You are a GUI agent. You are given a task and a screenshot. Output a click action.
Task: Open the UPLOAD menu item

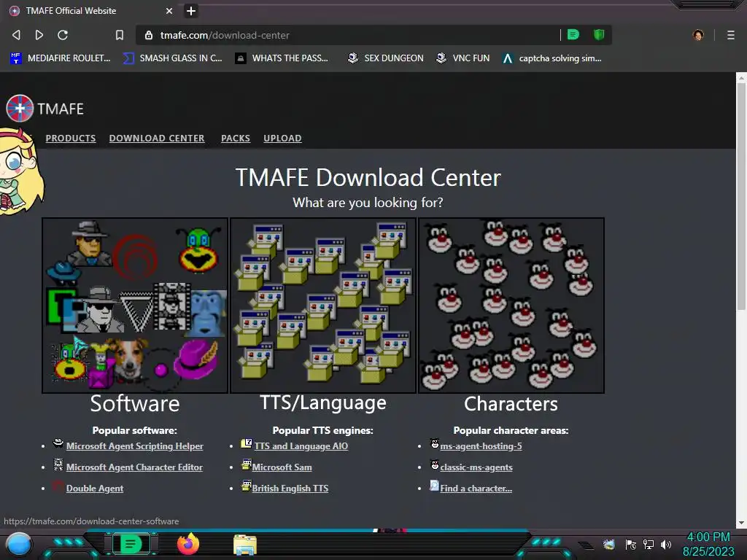[282, 138]
